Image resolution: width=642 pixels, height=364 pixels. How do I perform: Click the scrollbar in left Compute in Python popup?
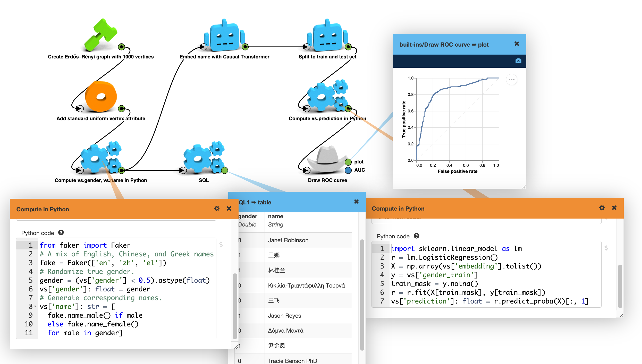point(235,306)
